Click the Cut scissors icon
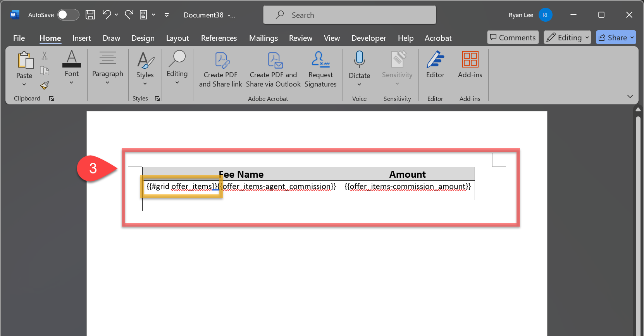Image resolution: width=644 pixels, height=336 pixels. (x=45, y=56)
